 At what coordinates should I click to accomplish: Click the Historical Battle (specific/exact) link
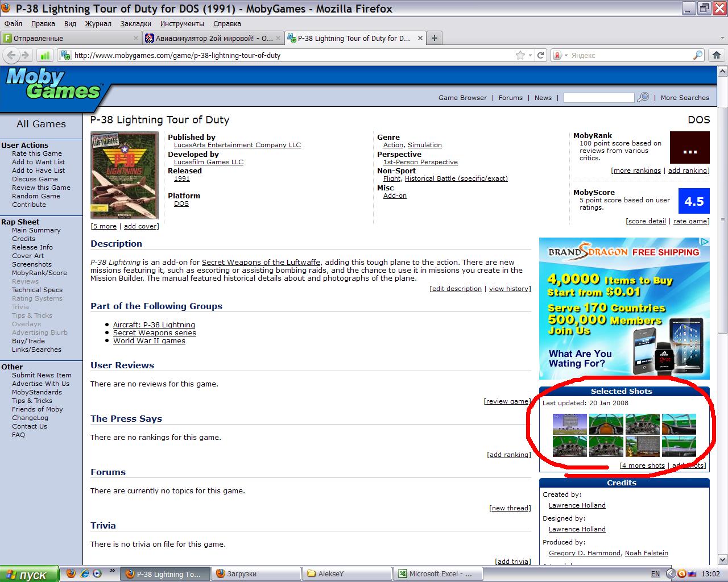[456, 178]
